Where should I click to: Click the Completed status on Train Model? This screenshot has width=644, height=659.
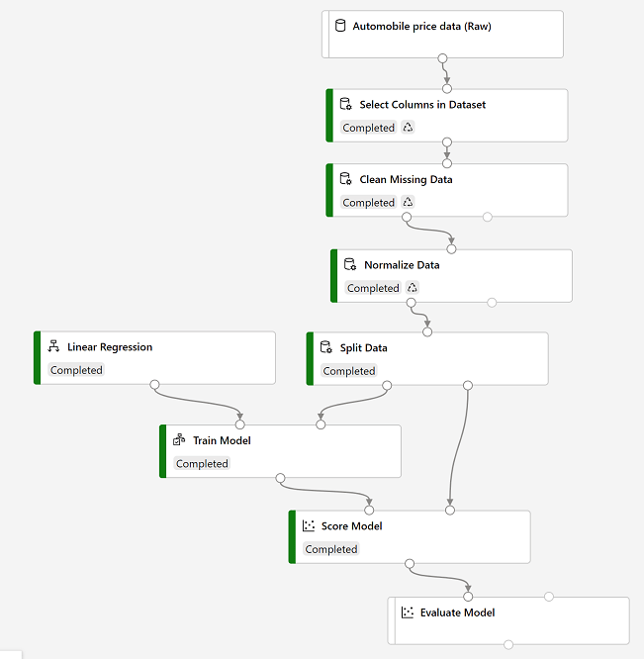point(202,463)
